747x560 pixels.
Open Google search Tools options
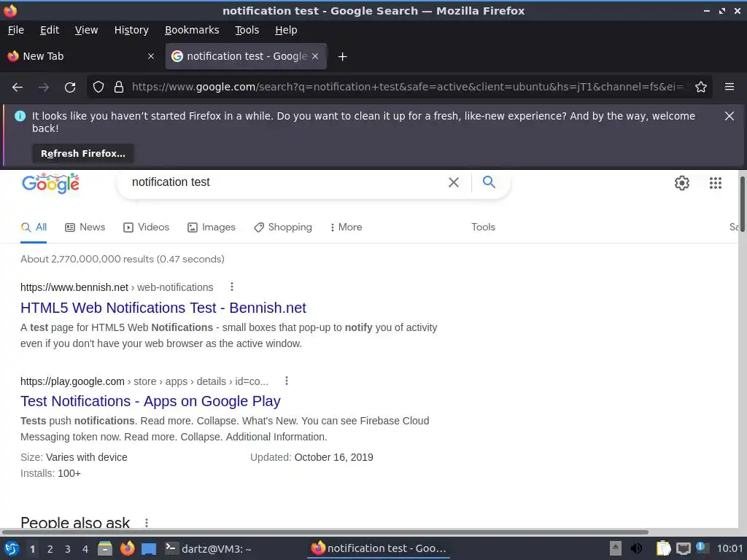pyautogui.click(x=483, y=227)
